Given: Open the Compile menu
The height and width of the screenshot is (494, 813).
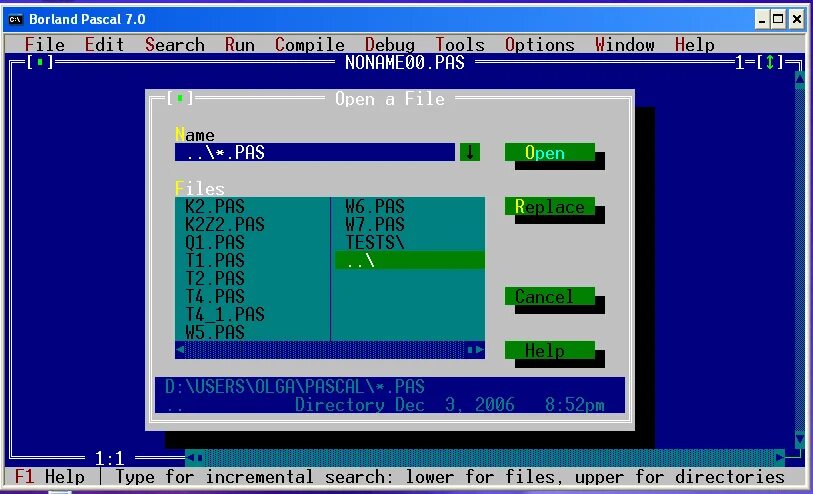Looking at the screenshot, I should pos(310,45).
